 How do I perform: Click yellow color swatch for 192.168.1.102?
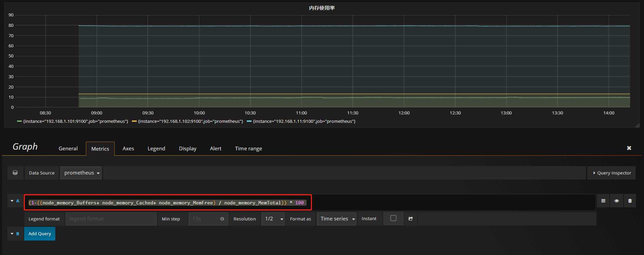(x=134, y=121)
